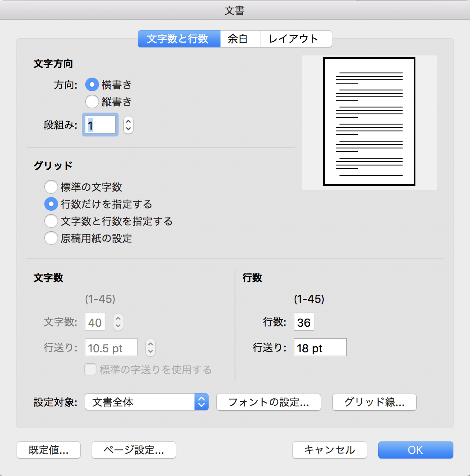This screenshot has height=476, width=470.
Task: Adjust the 段組み column count stepper
Action: (x=128, y=125)
